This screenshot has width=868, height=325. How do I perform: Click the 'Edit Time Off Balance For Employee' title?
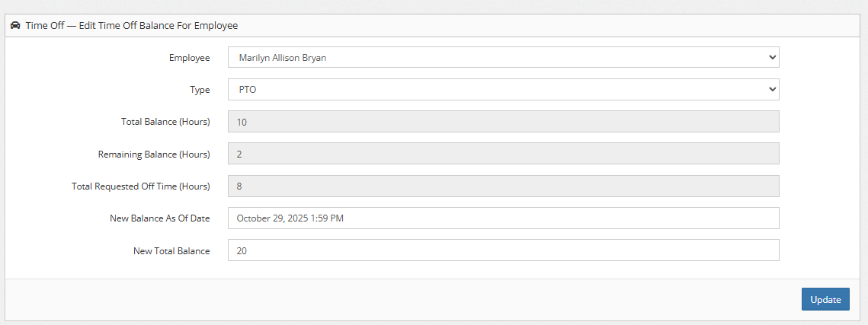[x=159, y=25]
